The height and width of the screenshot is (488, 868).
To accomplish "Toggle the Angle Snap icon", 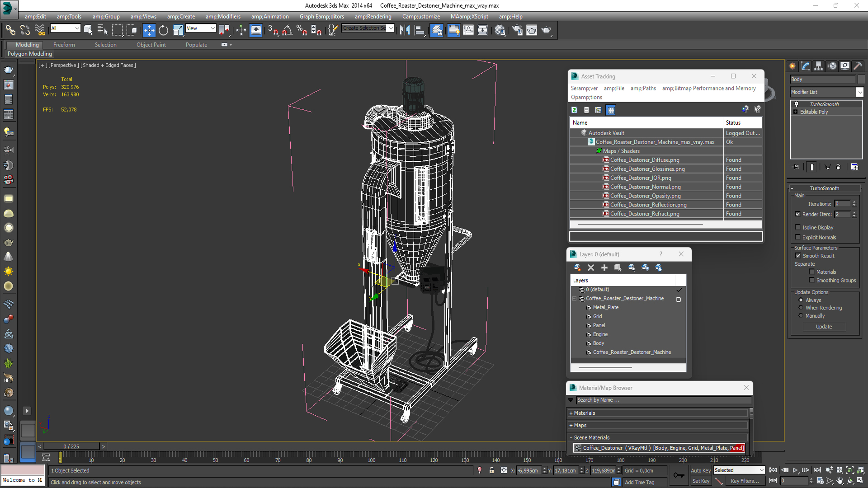I will tap(287, 30).
